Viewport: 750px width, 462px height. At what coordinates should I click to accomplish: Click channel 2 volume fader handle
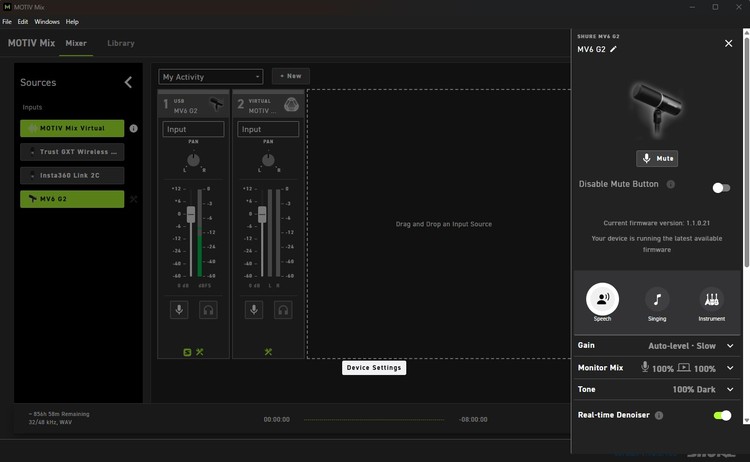coord(262,214)
